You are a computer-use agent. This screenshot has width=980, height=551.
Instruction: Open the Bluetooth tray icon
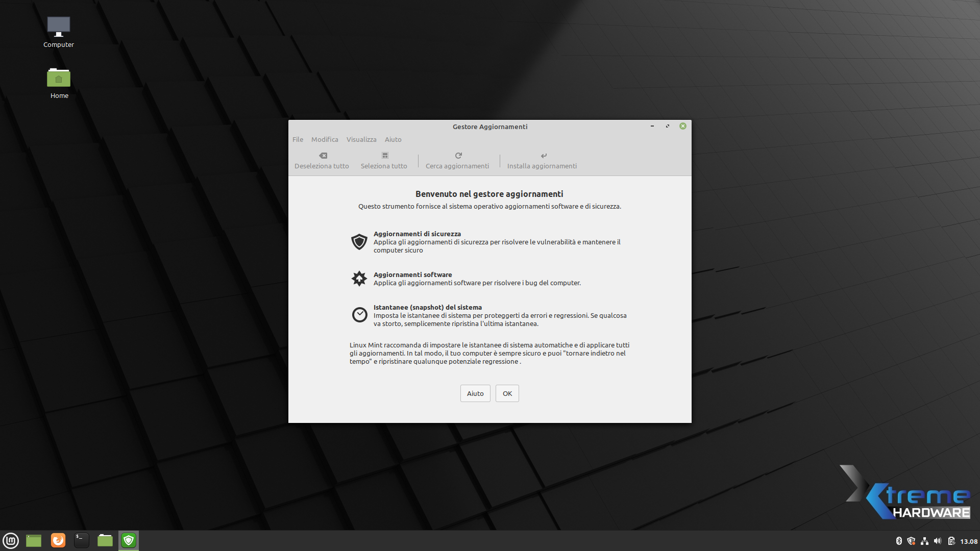[899, 541]
